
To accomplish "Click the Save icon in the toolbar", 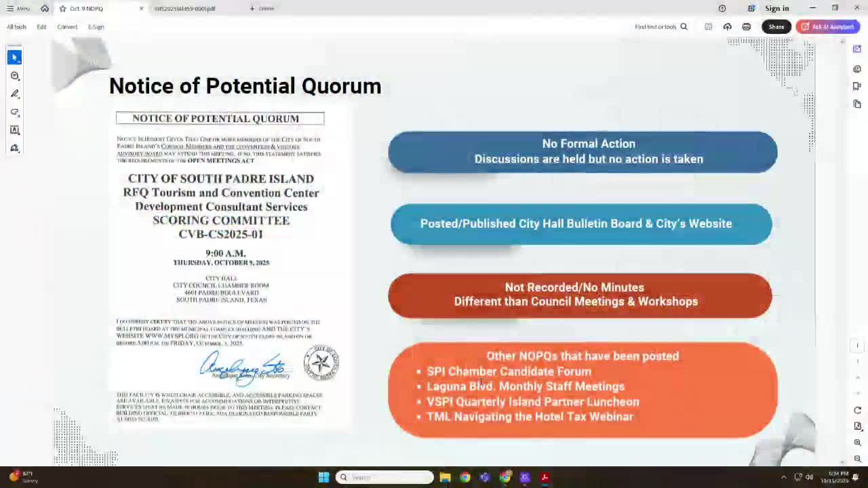I will (708, 26).
